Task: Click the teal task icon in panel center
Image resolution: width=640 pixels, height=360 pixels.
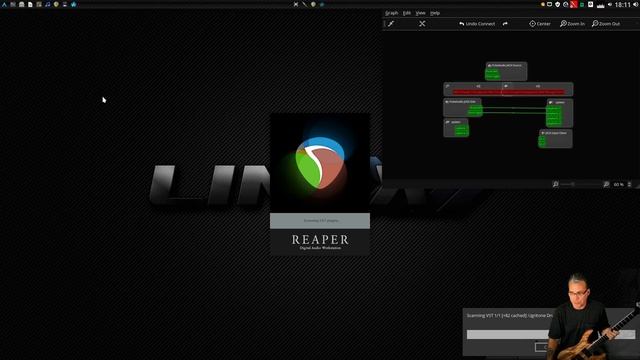Action: [322, 4]
